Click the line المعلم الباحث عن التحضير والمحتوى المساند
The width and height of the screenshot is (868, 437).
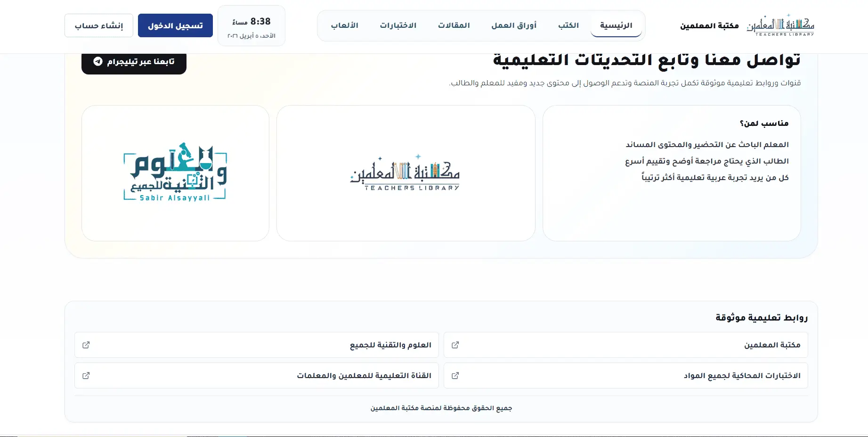coord(707,145)
